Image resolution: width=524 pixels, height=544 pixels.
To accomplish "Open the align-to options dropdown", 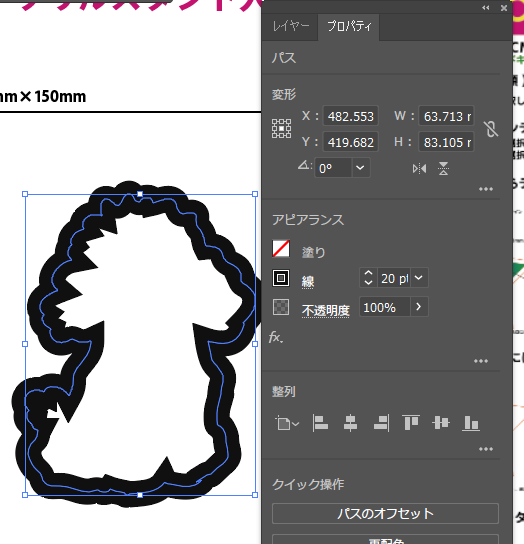I will 287,424.
